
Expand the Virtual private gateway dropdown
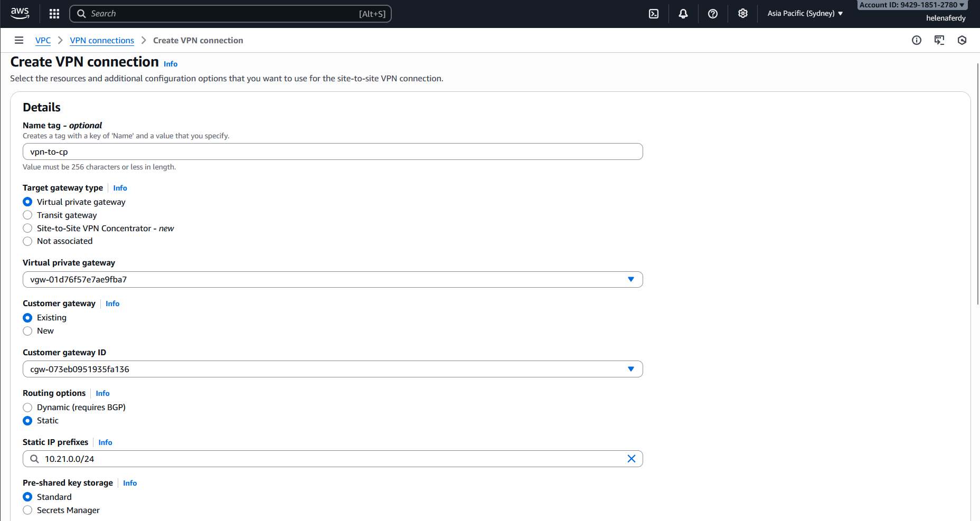(x=630, y=279)
